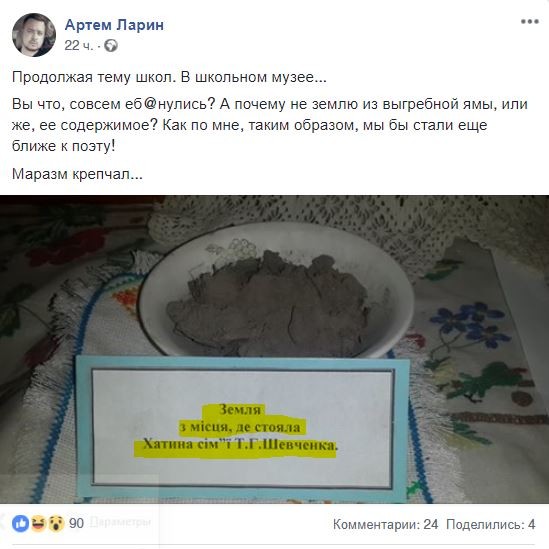Click the globe public-audience icon
This screenshot has height=549, width=549.
pos(111,46)
